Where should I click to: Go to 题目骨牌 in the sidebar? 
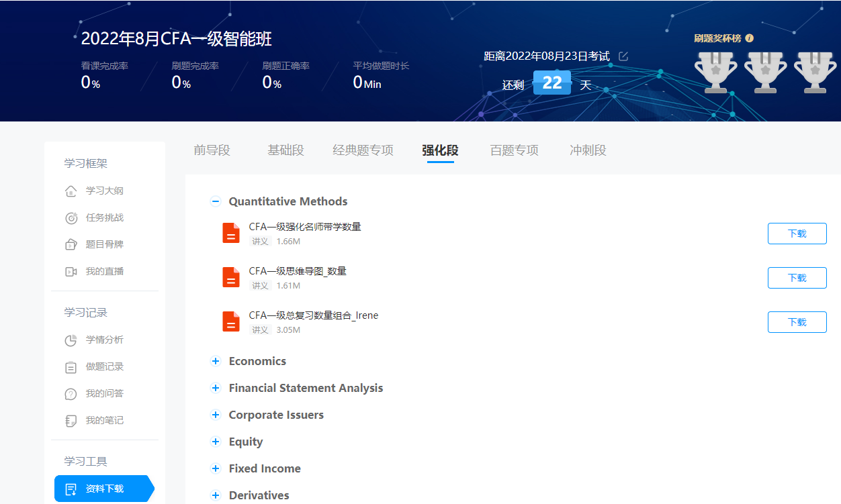point(104,245)
